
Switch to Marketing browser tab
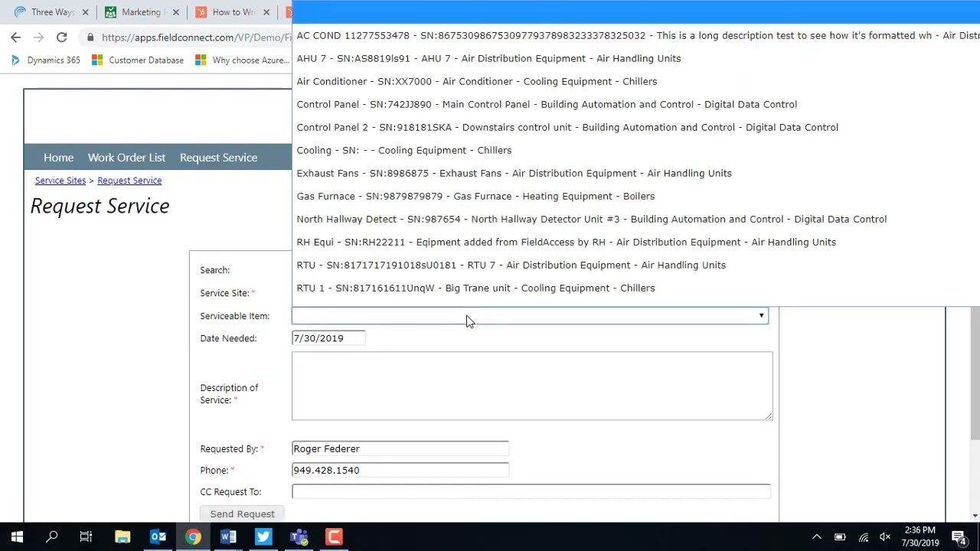pos(141,12)
